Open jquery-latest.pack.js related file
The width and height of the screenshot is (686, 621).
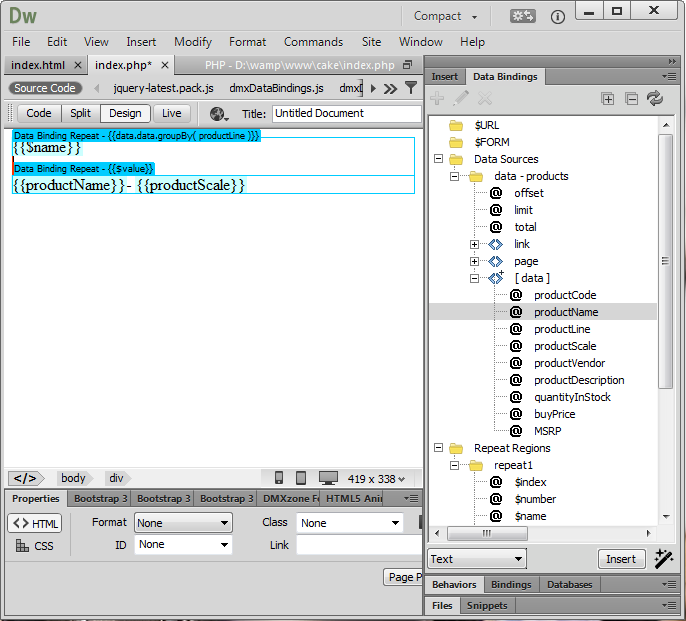[x=163, y=88]
